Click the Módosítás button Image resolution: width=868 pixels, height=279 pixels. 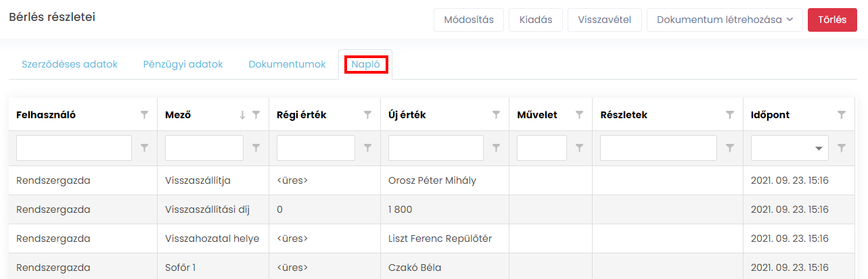coord(468,20)
